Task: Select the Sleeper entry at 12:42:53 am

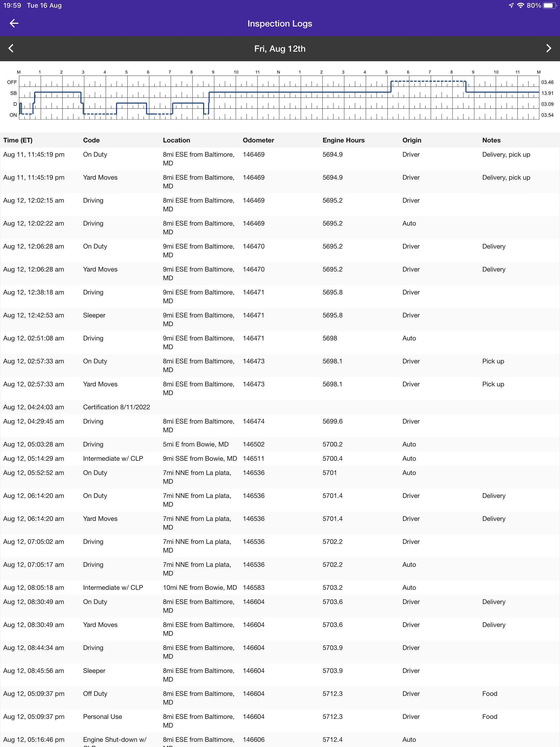Action: click(94, 315)
